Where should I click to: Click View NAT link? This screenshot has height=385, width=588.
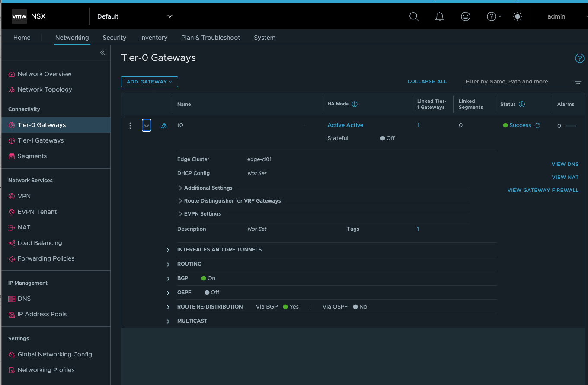click(x=565, y=177)
